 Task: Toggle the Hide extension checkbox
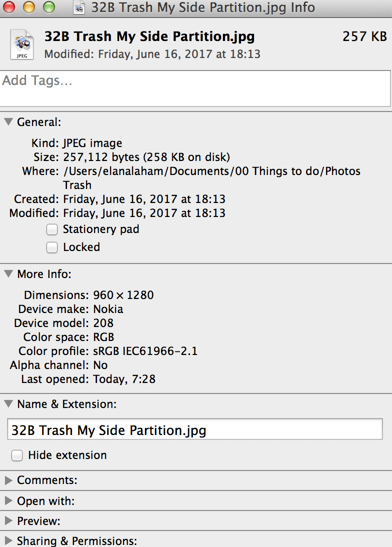coord(17,455)
